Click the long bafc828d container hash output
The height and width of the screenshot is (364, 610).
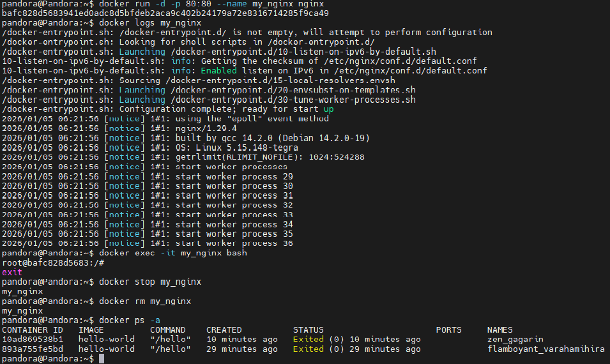tap(165, 13)
